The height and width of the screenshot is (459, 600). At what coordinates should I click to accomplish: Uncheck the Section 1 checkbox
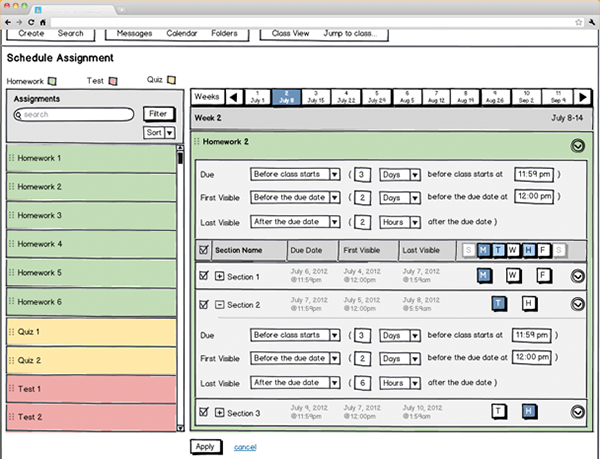pos(204,276)
